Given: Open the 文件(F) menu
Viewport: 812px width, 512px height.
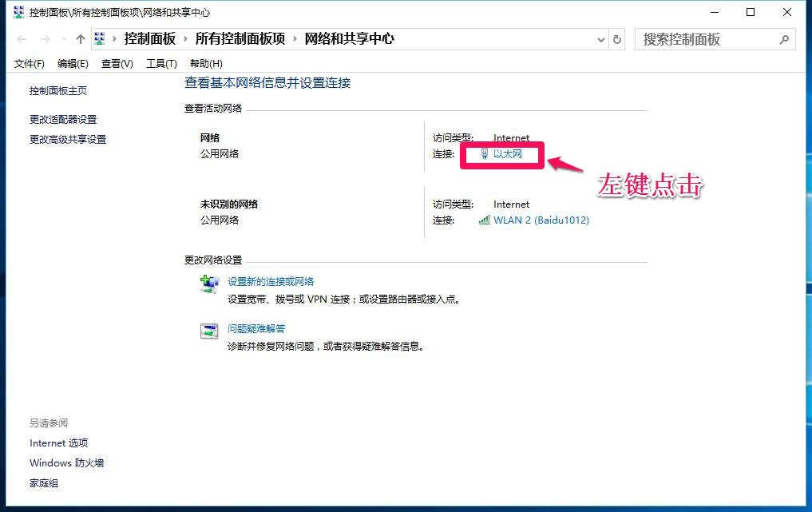Looking at the screenshot, I should click(30, 64).
